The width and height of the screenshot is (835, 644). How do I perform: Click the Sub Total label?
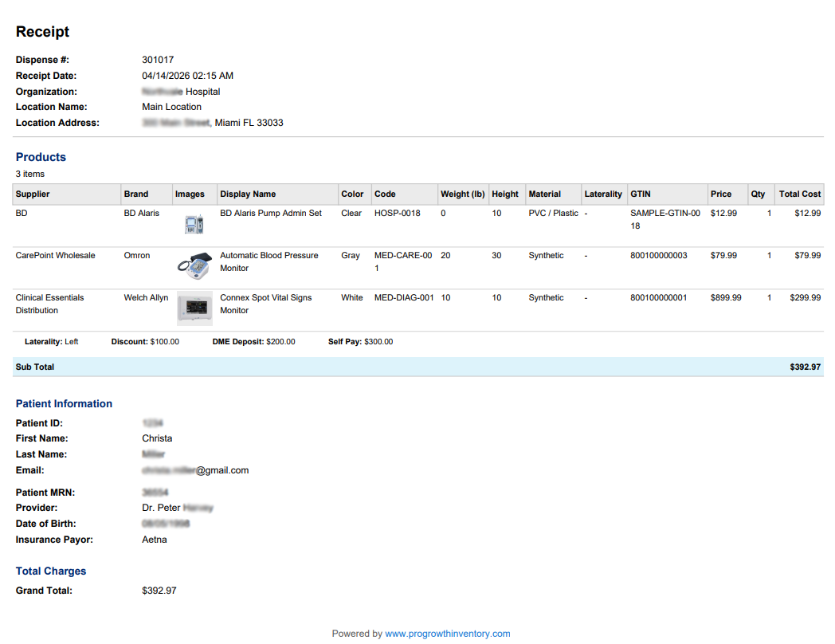(34, 367)
